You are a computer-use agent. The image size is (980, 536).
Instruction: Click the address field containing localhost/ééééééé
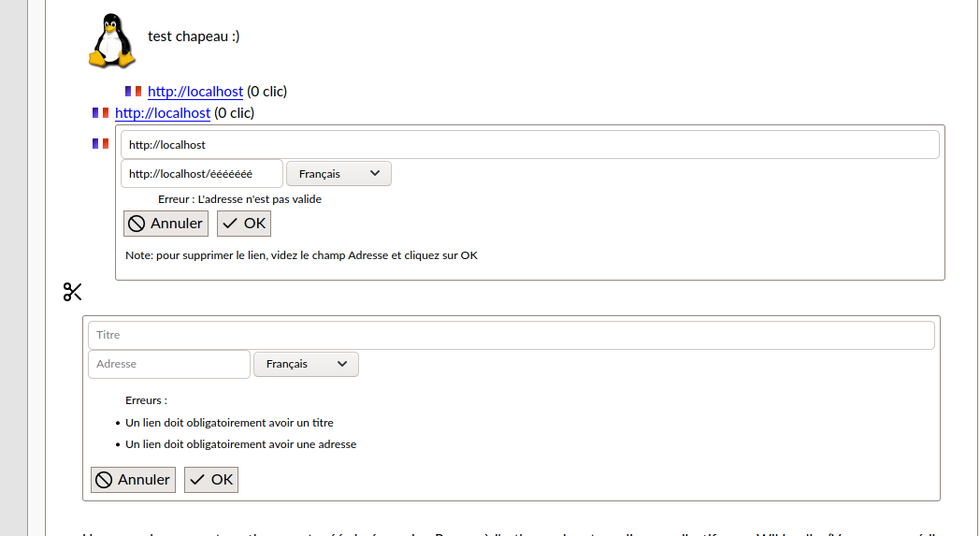click(201, 174)
